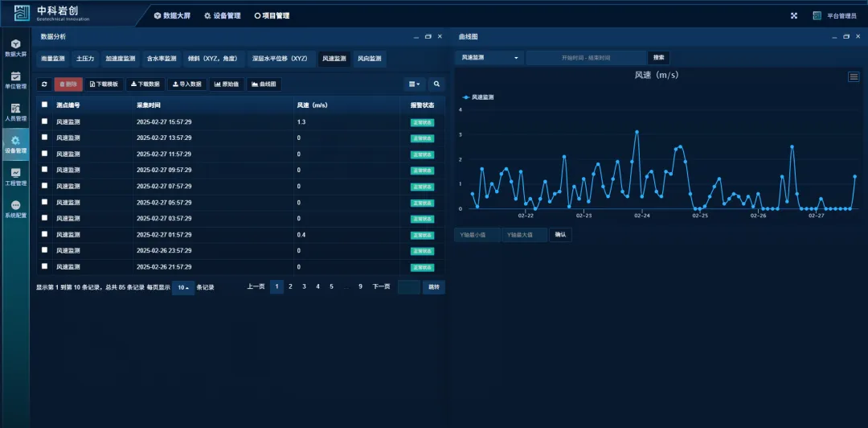Image resolution: width=868 pixels, height=428 pixels.
Task: Open the table search magnifier icon
Action: pyautogui.click(x=436, y=84)
